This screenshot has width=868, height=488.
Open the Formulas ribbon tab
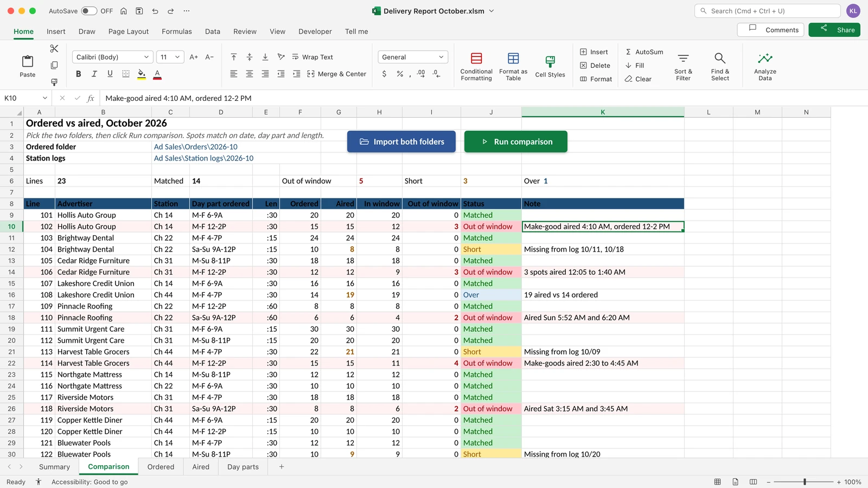click(177, 31)
